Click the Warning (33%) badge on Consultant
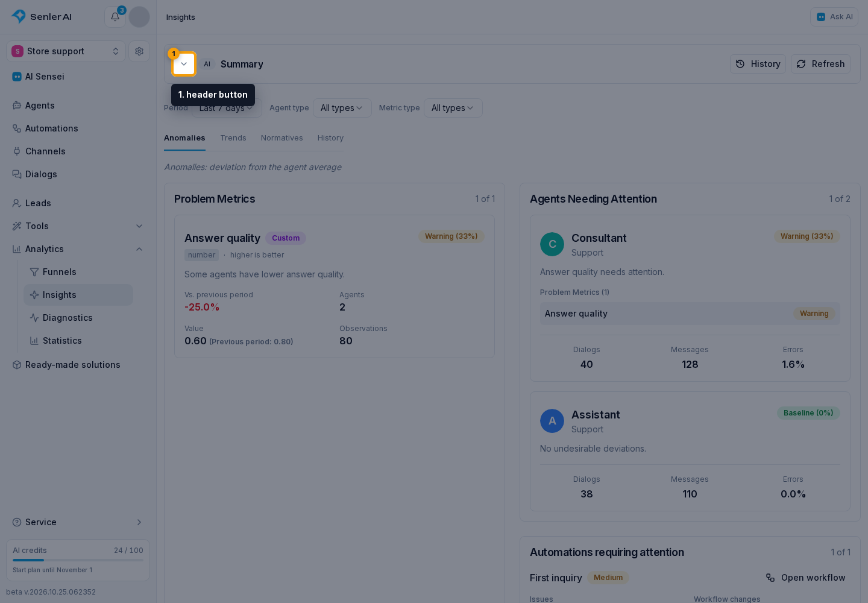 click(807, 236)
